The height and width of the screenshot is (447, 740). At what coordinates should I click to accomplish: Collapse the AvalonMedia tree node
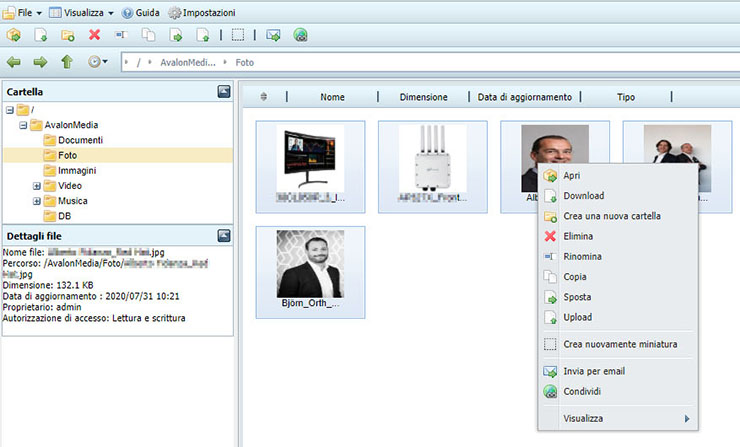tap(23, 125)
